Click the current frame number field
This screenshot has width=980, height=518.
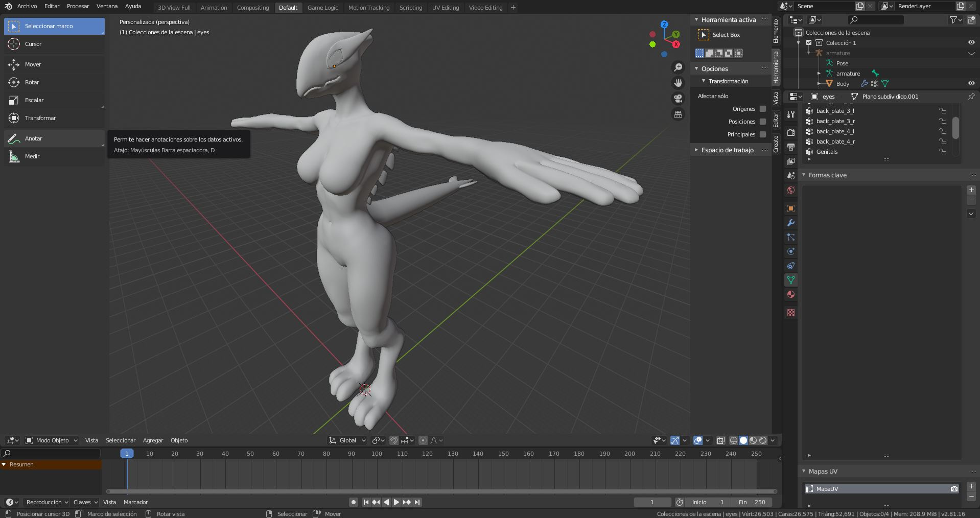[x=652, y=502]
